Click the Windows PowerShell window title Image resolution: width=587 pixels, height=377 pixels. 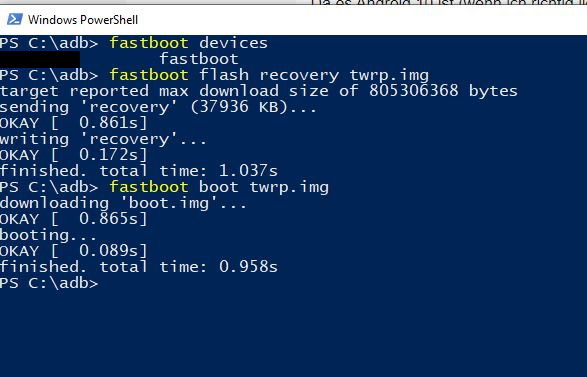(83, 19)
